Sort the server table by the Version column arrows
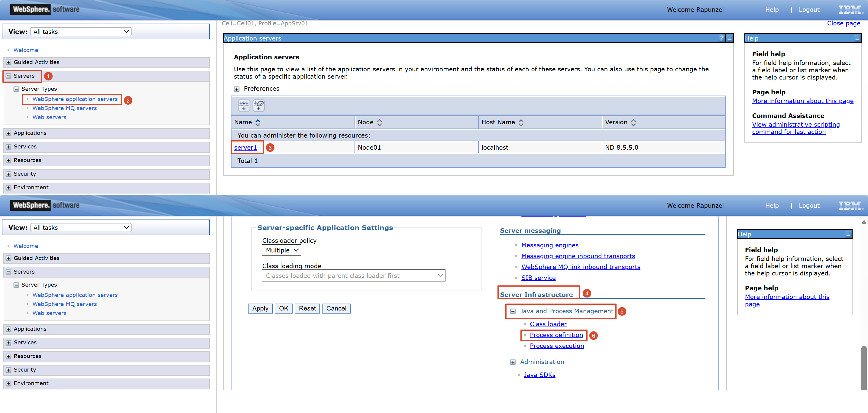This screenshot has width=868, height=413. coord(633,122)
